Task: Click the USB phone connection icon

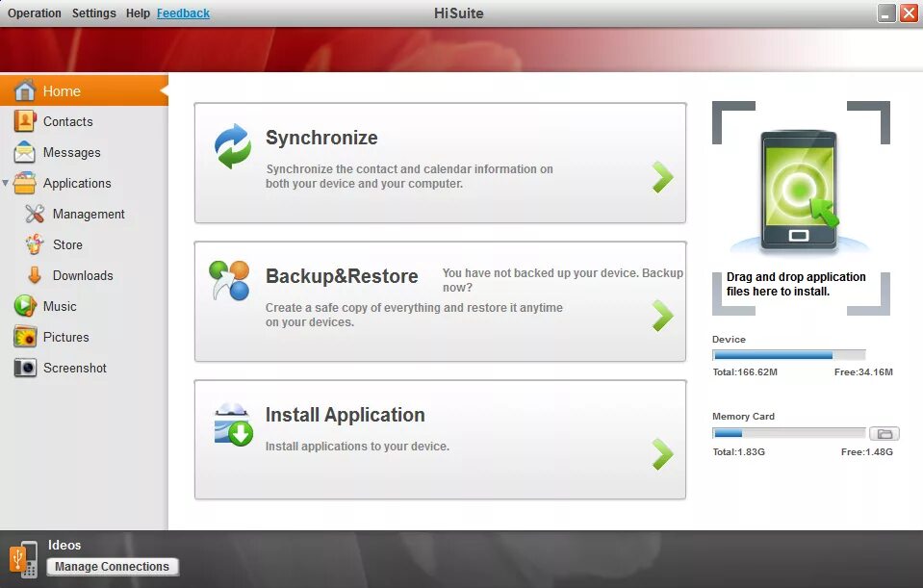Action: coord(23,558)
